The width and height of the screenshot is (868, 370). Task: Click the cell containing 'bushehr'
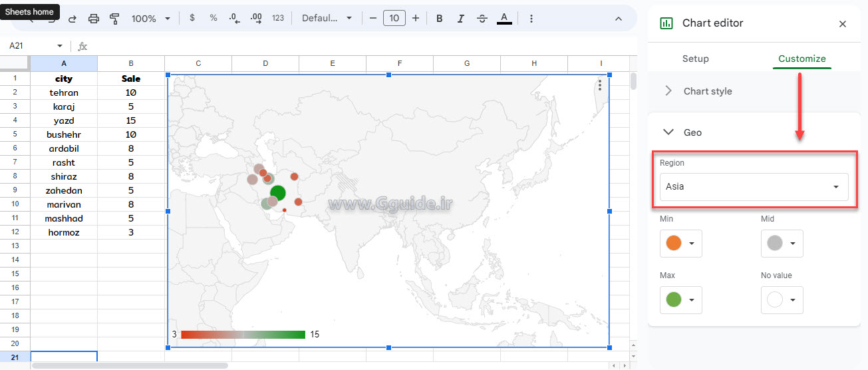pos(64,134)
